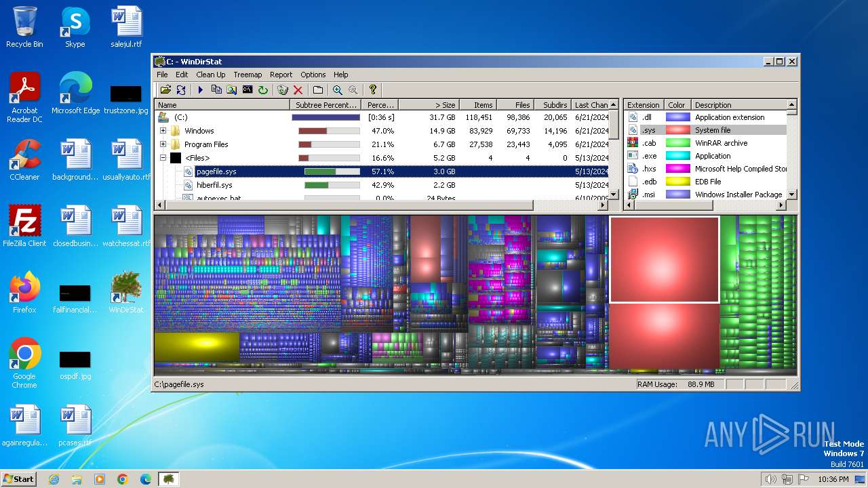Click the Copy Path toolbar icon
The width and height of the screenshot is (868, 488).
coord(216,89)
